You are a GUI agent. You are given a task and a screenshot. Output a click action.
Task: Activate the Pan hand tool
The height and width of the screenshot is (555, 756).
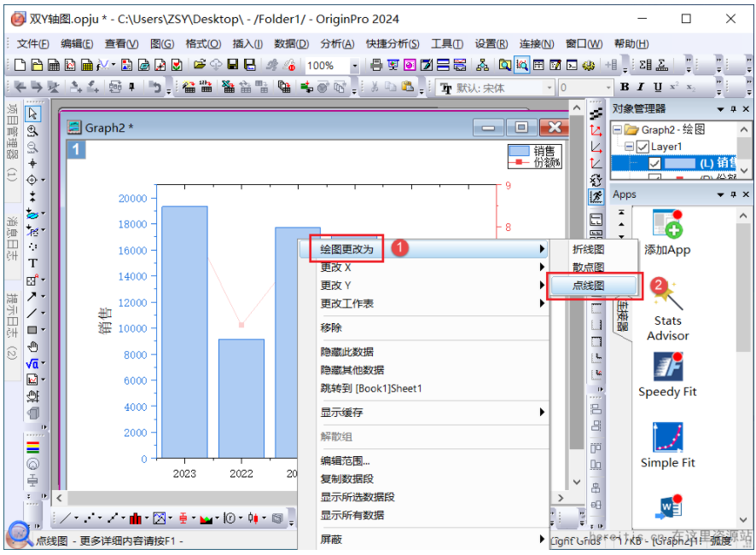tap(32, 346)
